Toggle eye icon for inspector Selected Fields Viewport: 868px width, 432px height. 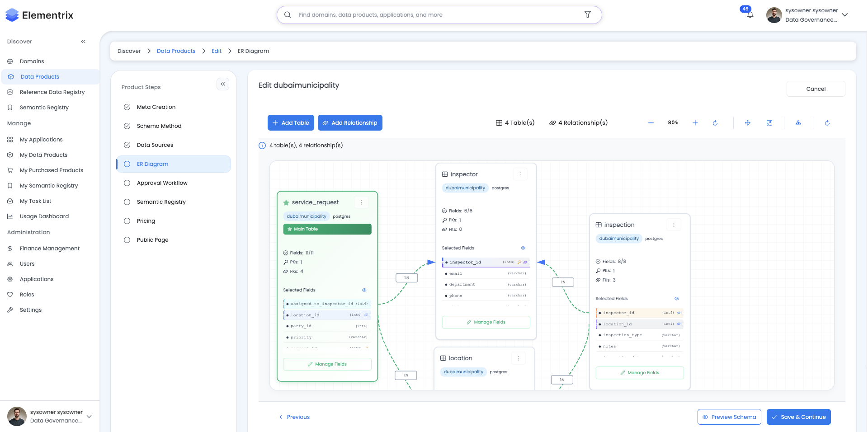(523, 248)
